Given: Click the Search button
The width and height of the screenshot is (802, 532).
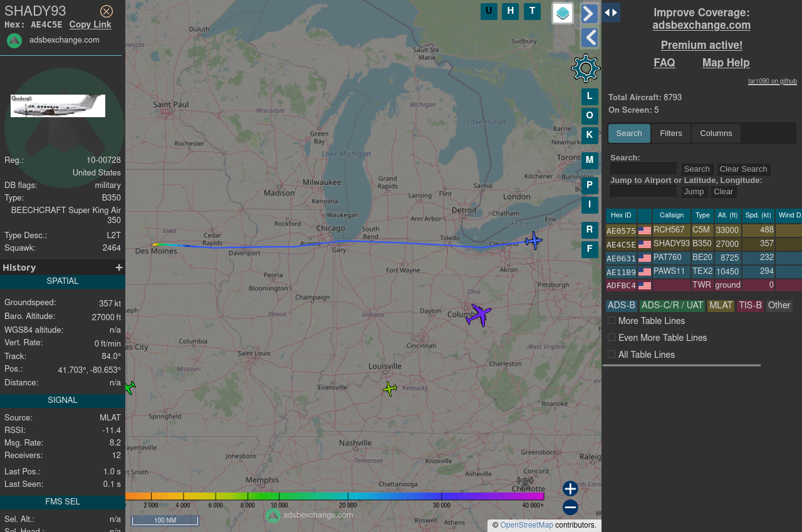Looking at the screenshot, I should click(x=697, y=169).
